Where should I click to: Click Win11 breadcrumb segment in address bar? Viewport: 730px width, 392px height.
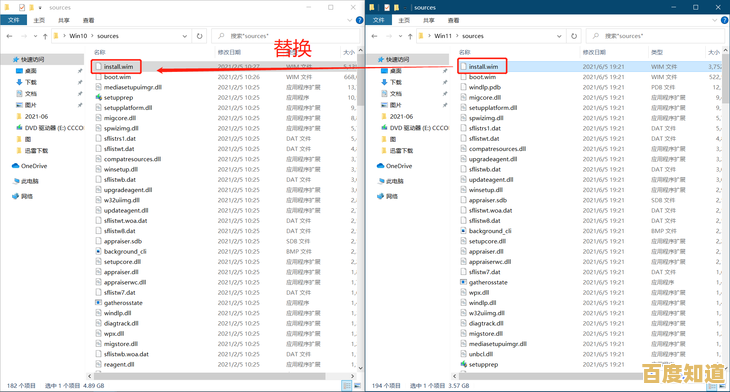pyautogui.click(x=443, y=36)
